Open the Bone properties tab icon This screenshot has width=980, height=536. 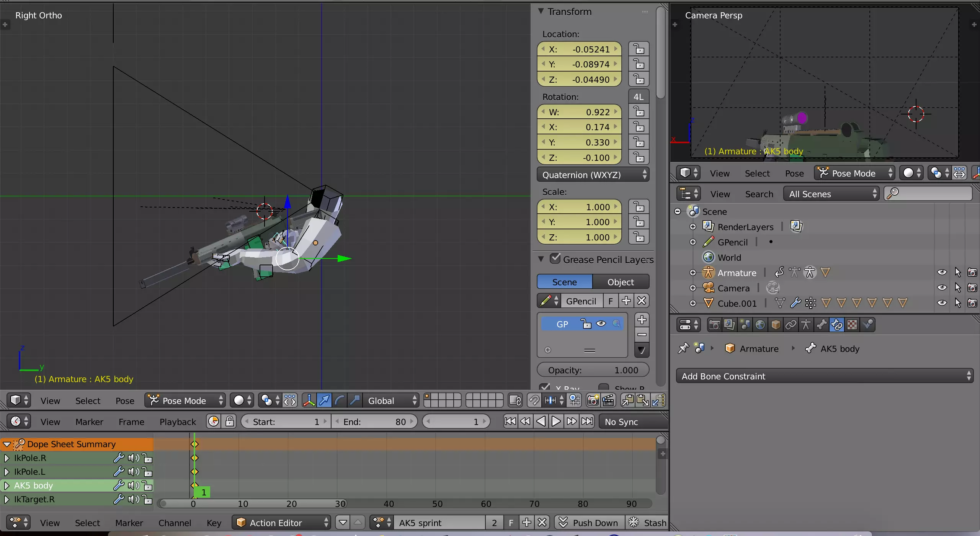821,325
